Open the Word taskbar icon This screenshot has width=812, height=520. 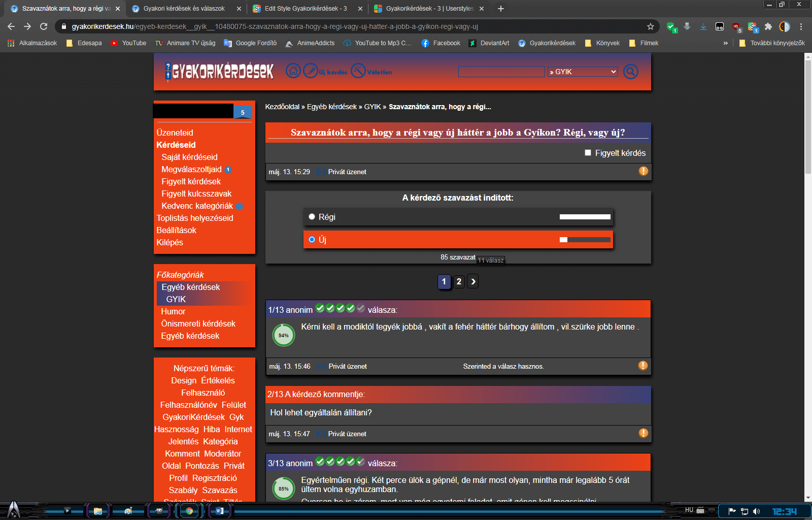click(220, 511)
